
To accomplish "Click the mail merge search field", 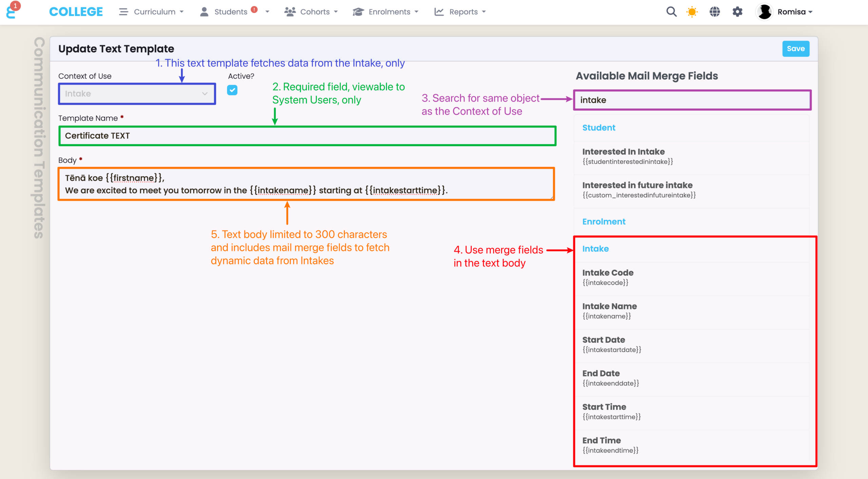I will click(x=692, y=100).
